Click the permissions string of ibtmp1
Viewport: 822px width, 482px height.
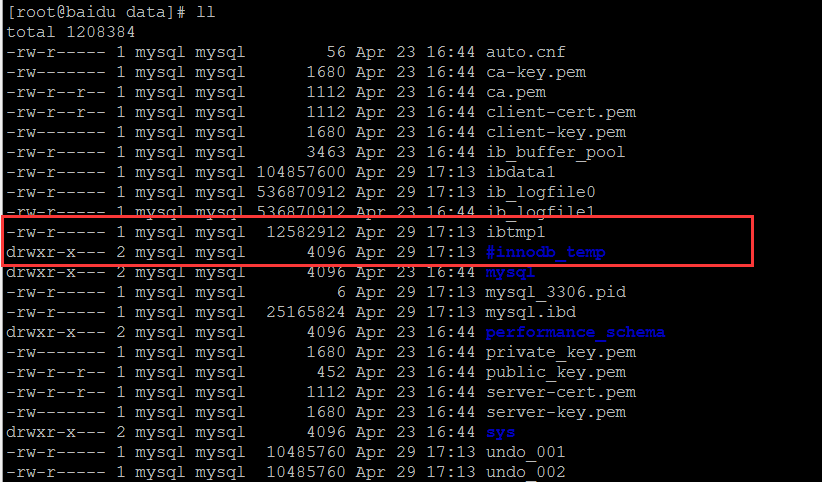tap(56, 232)
